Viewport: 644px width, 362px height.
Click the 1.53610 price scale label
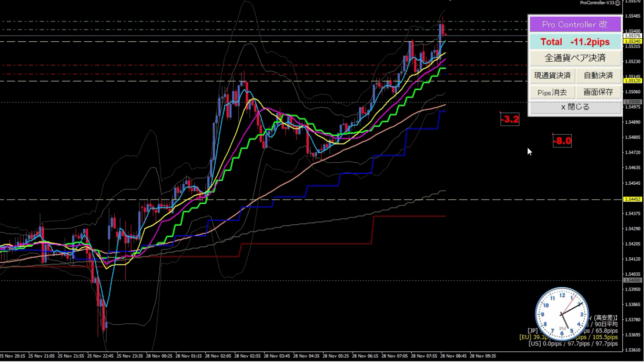coord(632,350)
